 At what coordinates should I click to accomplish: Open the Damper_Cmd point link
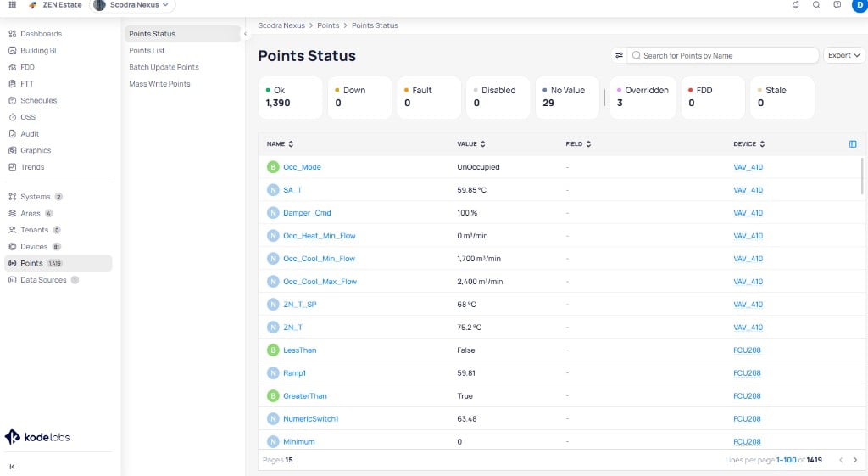point(307,213)
